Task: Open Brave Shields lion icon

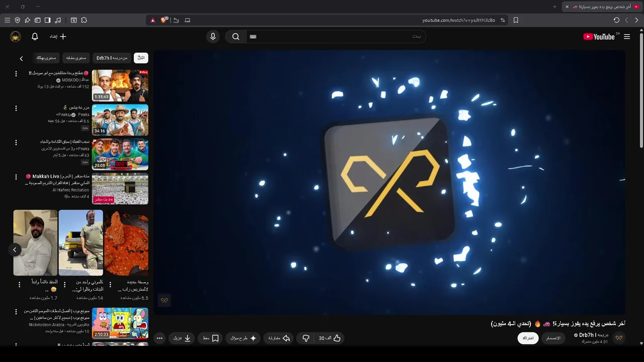Action: coord(164,20)
